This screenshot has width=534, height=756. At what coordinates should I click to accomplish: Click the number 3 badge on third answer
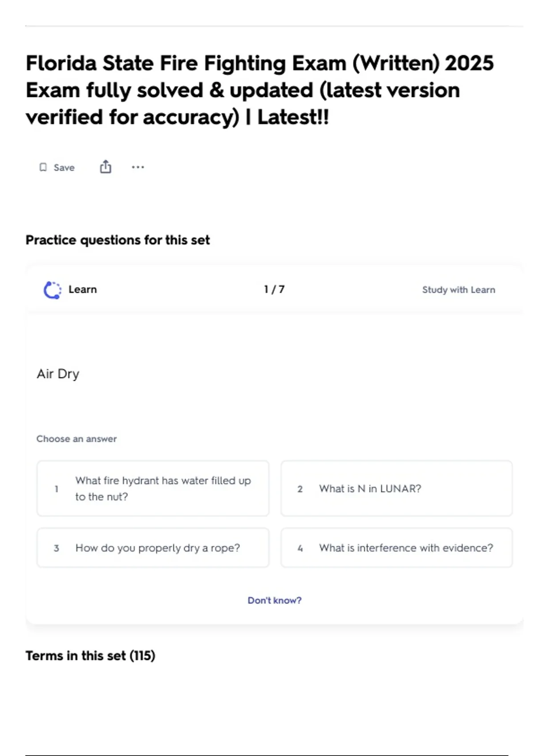pyautogui.click(x=57, y=548)
